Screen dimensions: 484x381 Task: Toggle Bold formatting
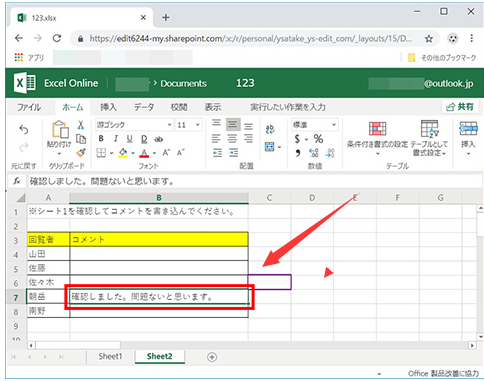point(101,139)
